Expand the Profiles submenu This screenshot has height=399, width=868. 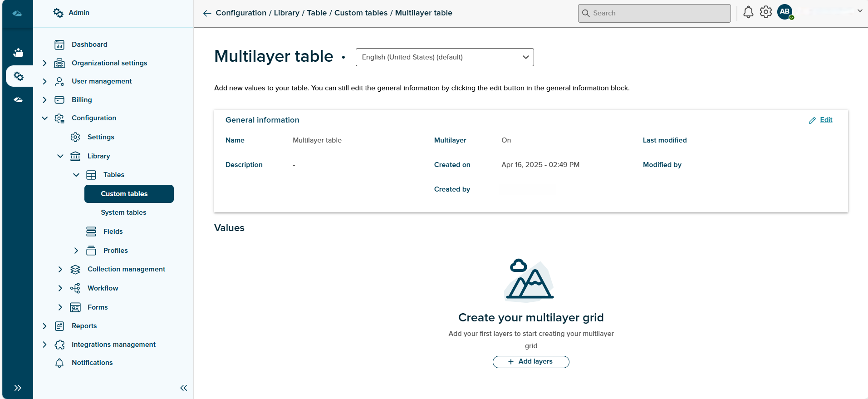tap(76, 251)
